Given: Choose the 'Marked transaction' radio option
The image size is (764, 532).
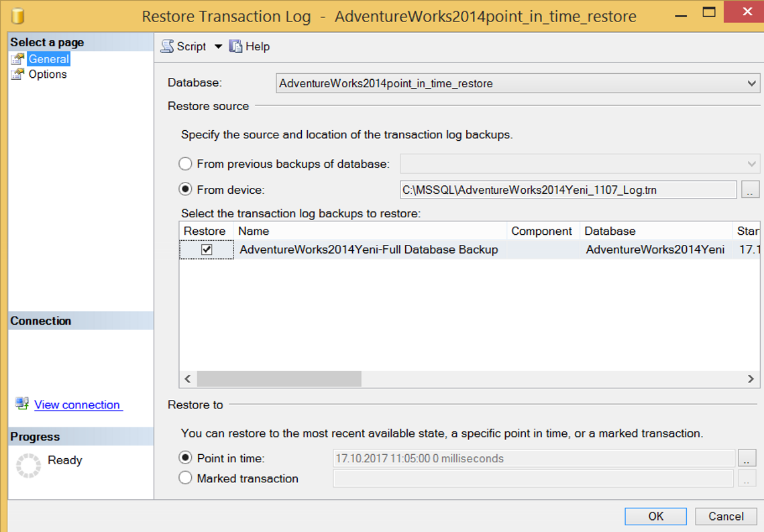Looking at the screenshot, I should (185, 478).
